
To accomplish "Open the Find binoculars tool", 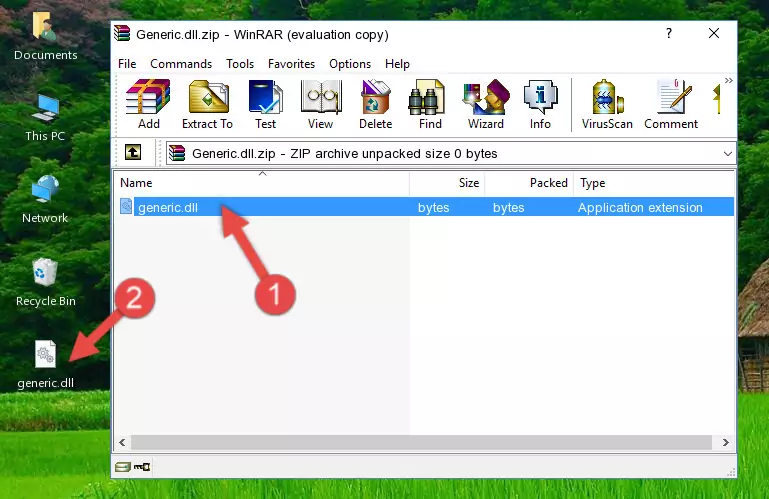I will coord(430,105).
